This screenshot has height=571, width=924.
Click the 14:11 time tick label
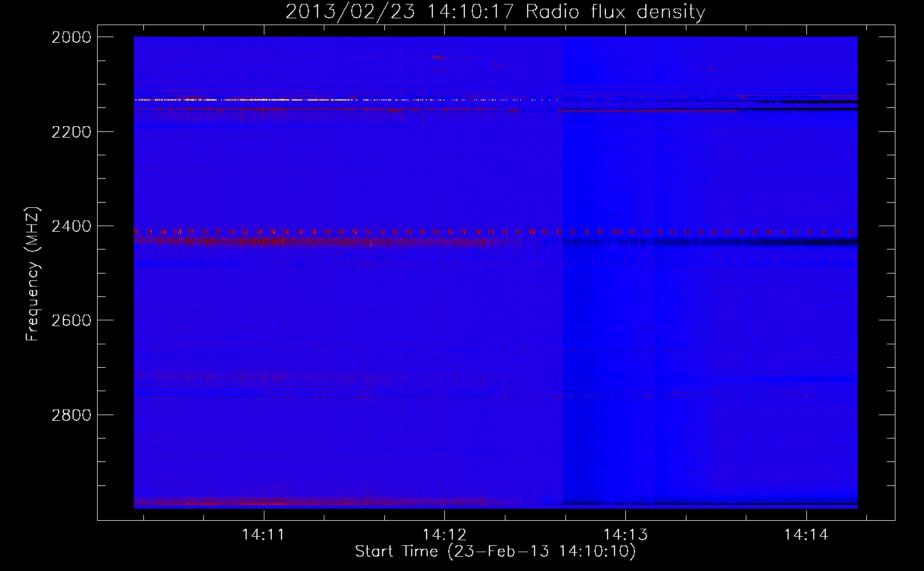pyautogui.click(x=263, y=534)
